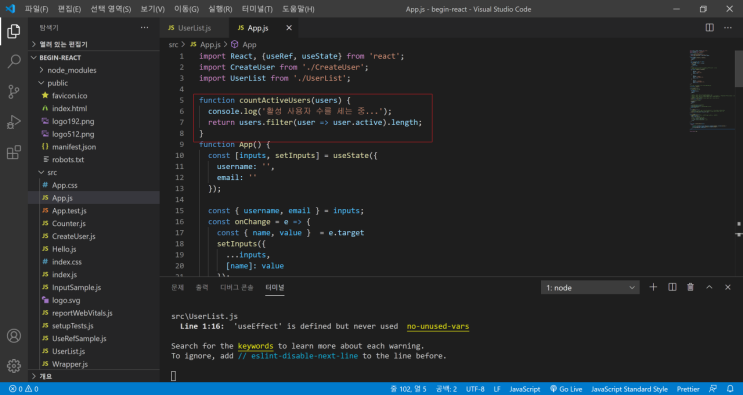Image resolution: width=743 pixels, height=395 pixels.
Task: Switch to the Output panel tab
Action: (x=202, y=287)
